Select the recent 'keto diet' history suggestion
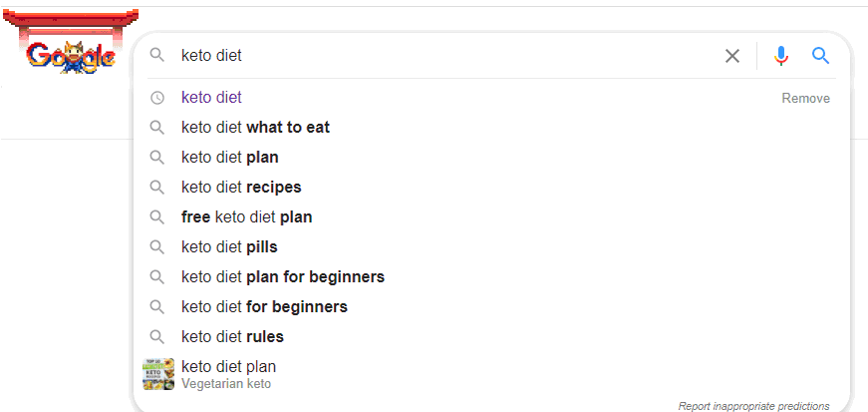The height and width of the screenshot is (412, 868). tap(211, 98)
